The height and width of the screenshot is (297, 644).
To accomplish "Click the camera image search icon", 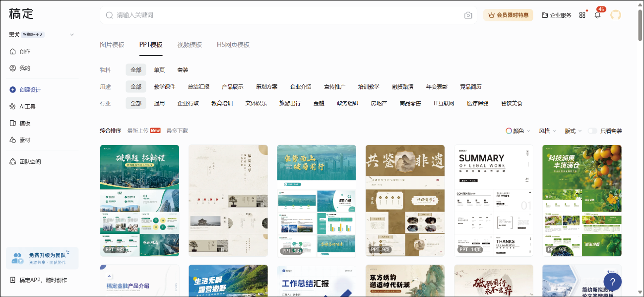I will pos(468,15).
